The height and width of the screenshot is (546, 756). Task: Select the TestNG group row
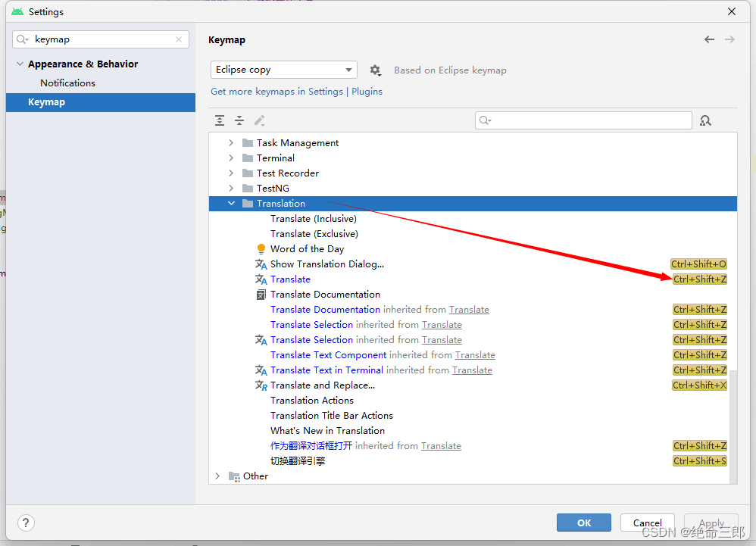pos(273,189)
